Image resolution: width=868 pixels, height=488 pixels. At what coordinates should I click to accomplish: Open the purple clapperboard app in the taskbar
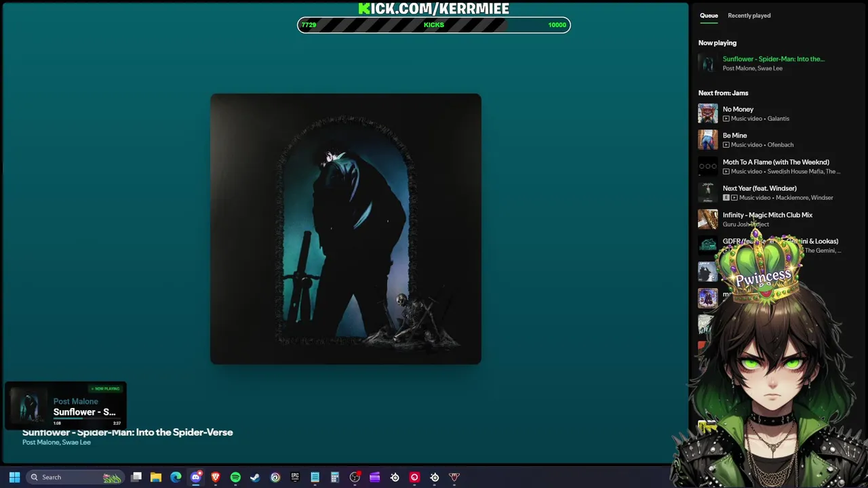(374, 477)
